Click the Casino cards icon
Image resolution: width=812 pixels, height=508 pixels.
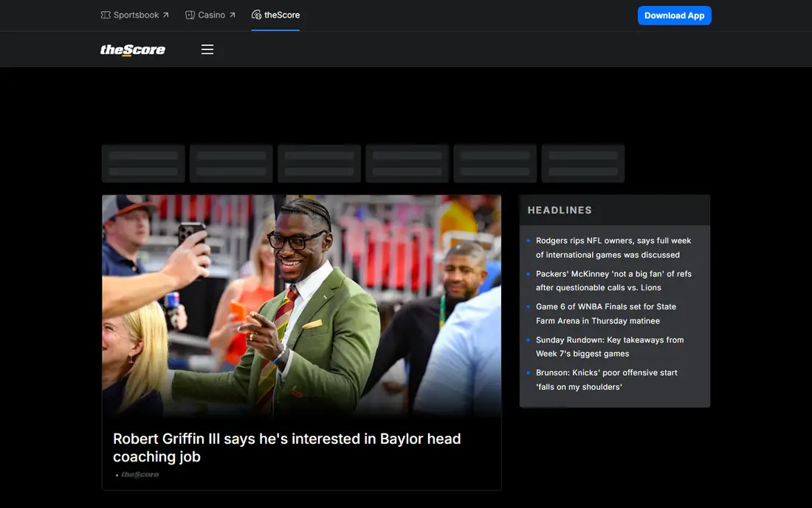[x=190, y=15]
